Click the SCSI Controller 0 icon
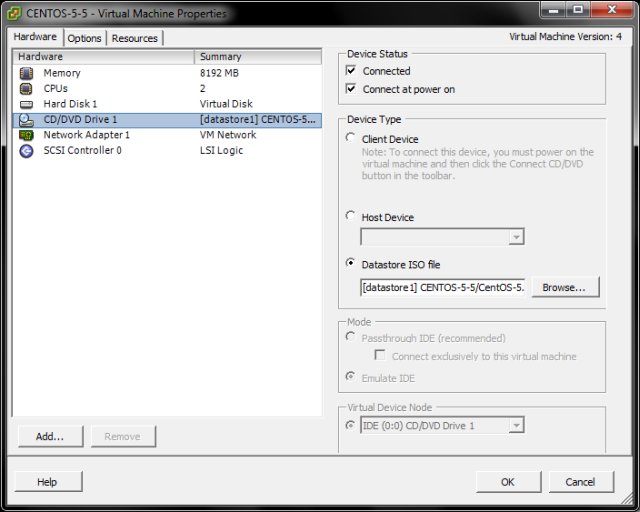Viewport: 640px width, 512px height. [x=27, y=151]
